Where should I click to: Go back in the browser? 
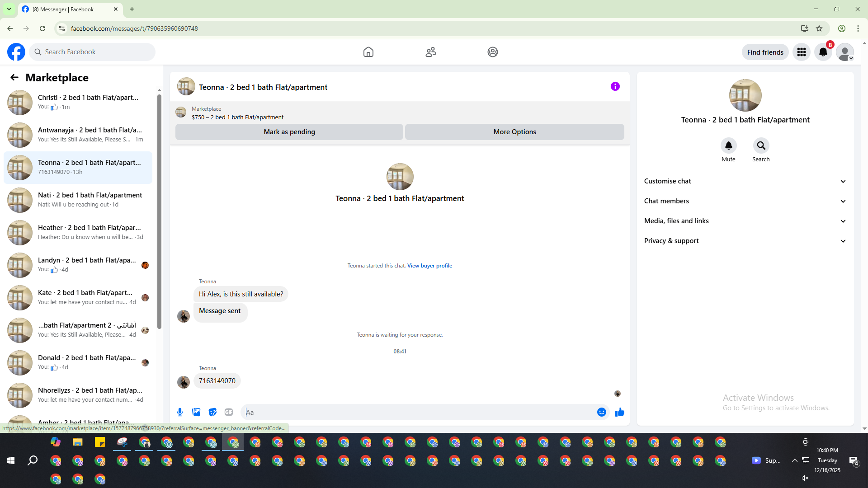[10, 28]
